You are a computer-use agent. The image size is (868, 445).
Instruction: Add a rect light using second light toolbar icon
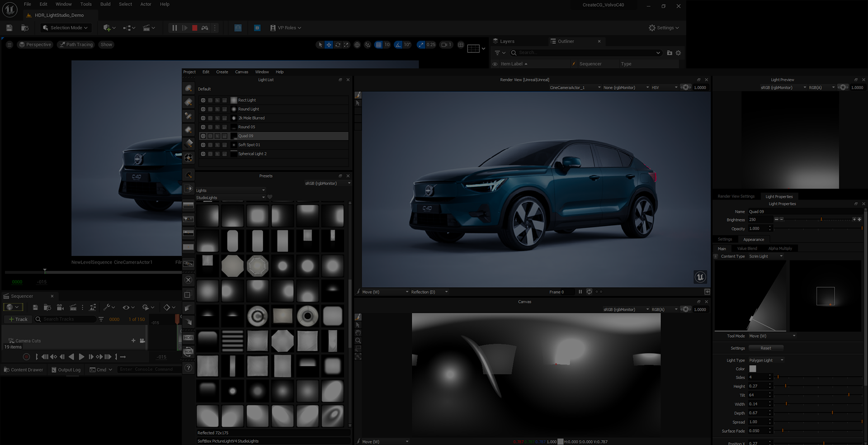[189, 102]
